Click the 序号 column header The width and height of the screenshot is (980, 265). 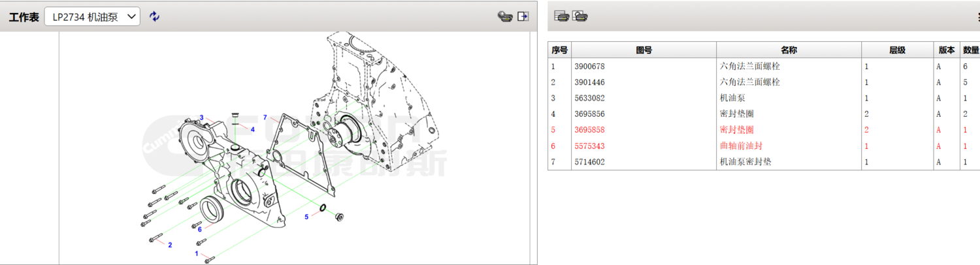tap(559, 50)
